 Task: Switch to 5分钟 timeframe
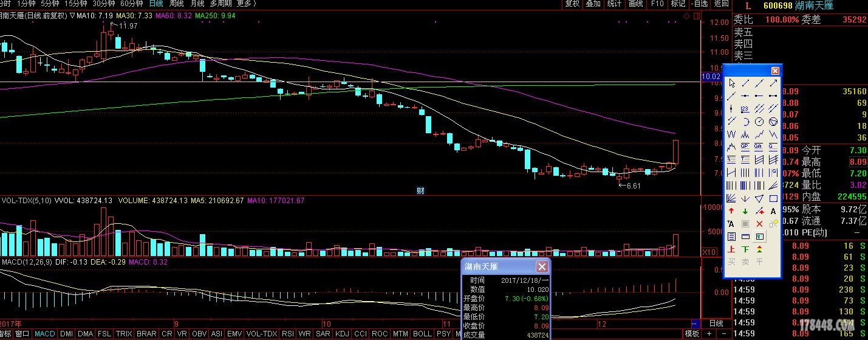coord(50,4)
